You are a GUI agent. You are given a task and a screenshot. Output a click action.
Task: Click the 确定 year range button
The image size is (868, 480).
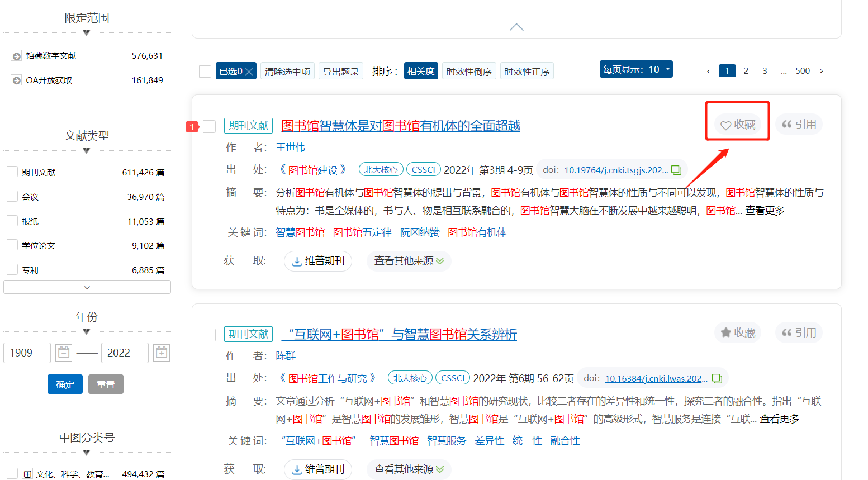click(x=65, y=384)
